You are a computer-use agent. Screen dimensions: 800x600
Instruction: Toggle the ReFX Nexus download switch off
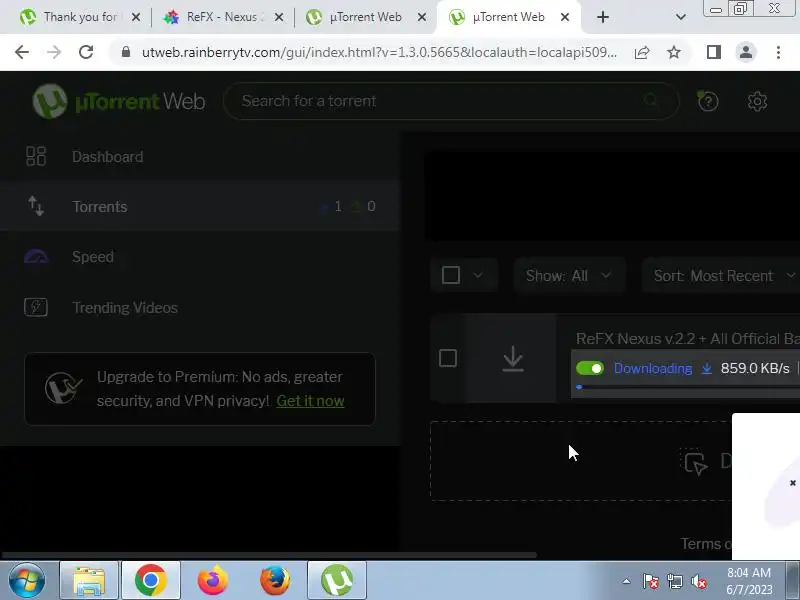[590, 368]
